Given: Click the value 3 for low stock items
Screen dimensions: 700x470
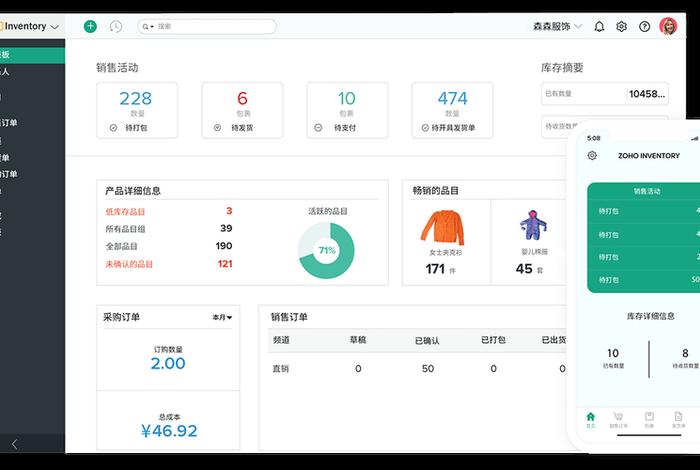Looking at the screenshot, I should (229, 211).
